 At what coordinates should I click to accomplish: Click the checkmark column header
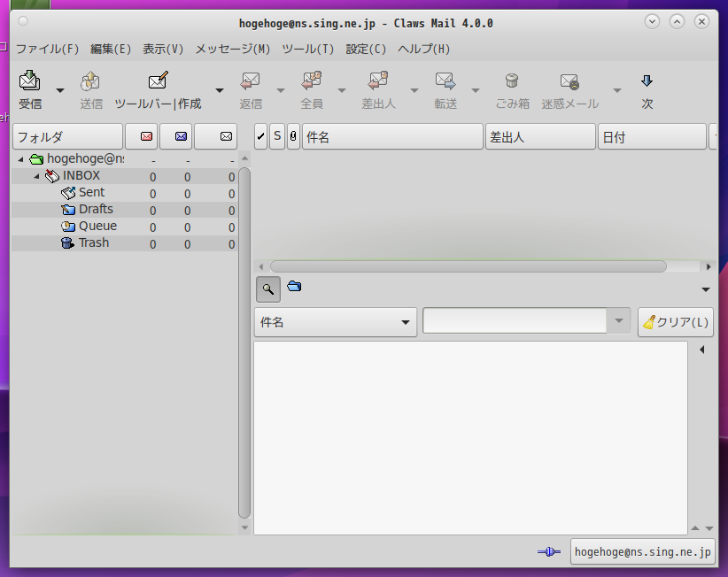pos(261,136)
